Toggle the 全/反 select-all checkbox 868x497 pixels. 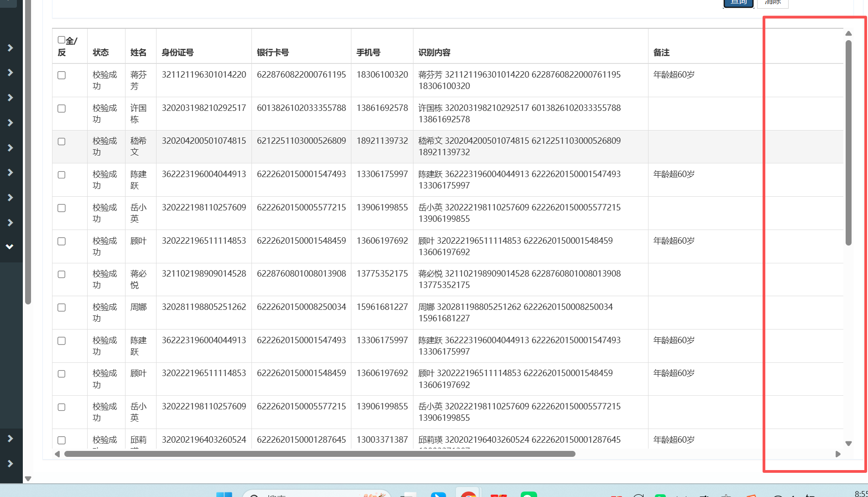tap(62, 40)
